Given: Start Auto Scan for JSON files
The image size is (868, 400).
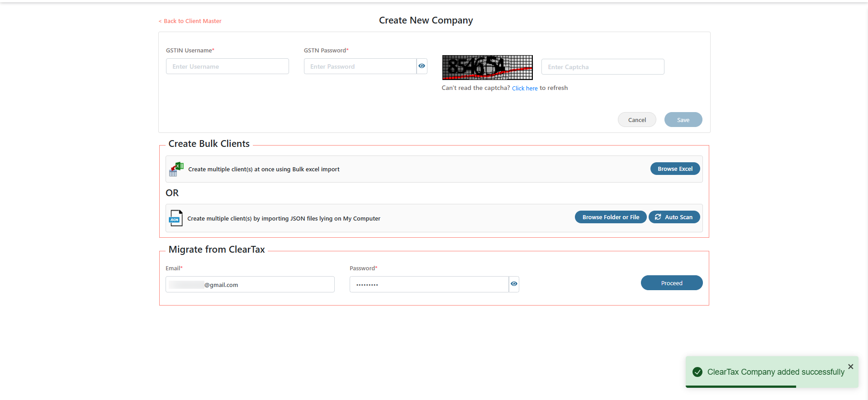Looking at the screenshot, I should tap(674, 217).
